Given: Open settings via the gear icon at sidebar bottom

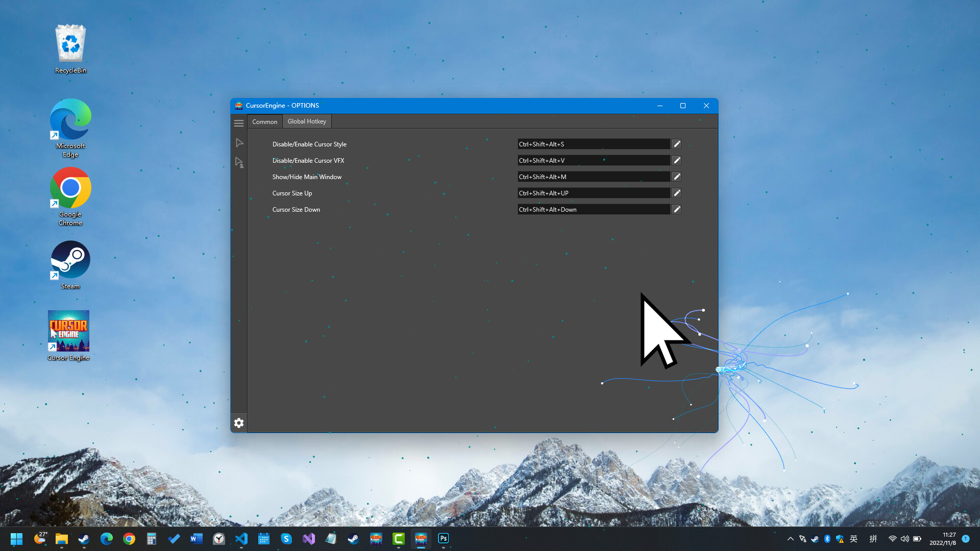Looking at the screenshot, I should (x=239, y=422).
